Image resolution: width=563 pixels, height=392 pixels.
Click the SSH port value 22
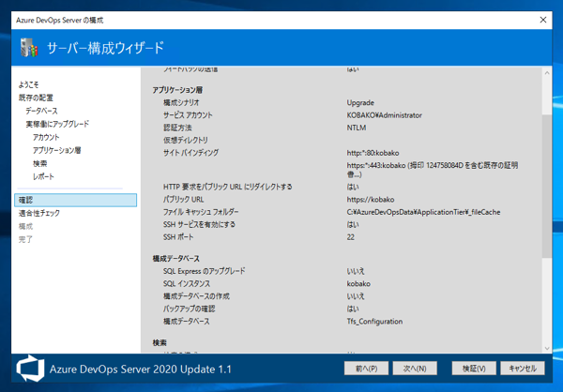[x=350, y=237]
